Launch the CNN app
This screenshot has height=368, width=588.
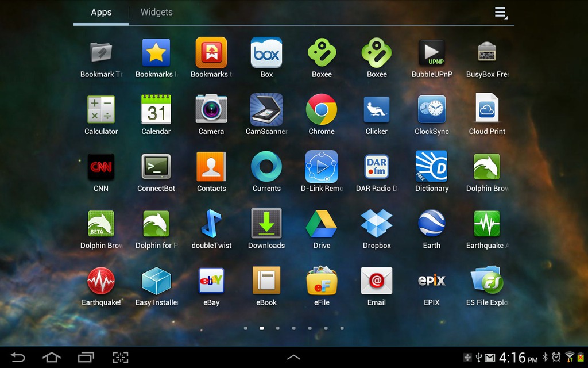(101, 166)
